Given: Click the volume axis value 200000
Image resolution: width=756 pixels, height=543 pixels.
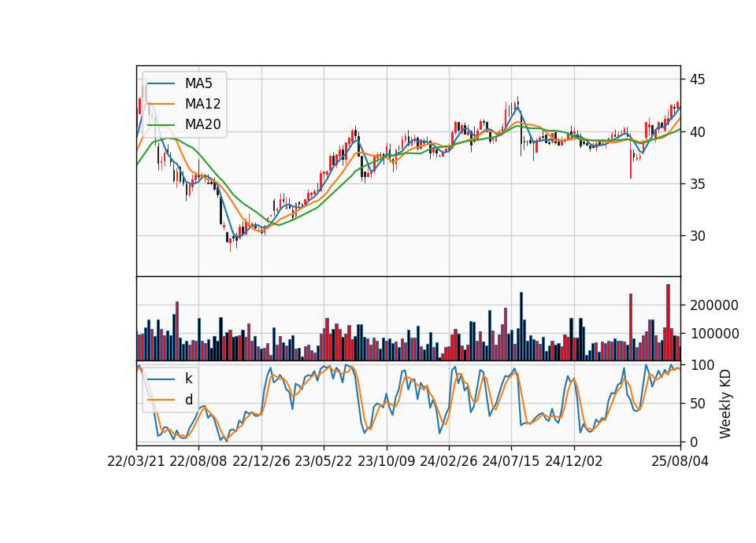Looking at the screenshot, I should click(x=714, y=305).
